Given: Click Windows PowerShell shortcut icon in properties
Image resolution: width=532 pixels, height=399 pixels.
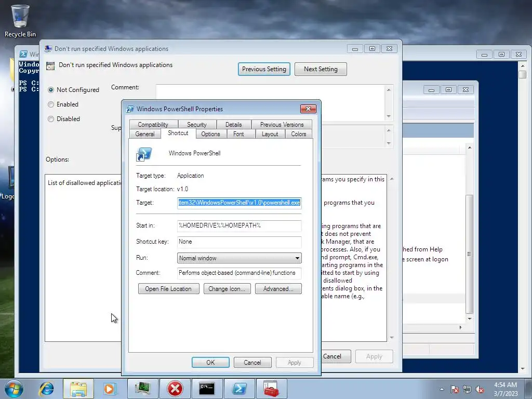Looking at the screenshot, I should [144, 154].
